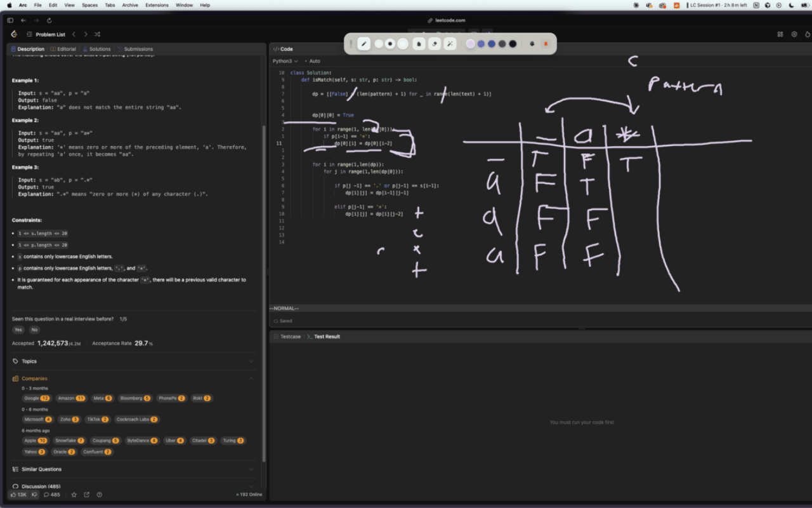Click the Meta company tag
The height and width of the screenshot is (508, 812).
coord(102,398)
